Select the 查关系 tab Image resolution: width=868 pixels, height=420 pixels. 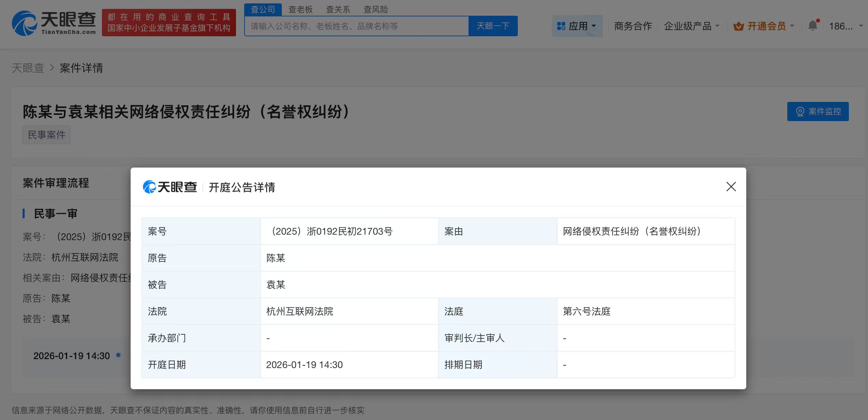(x=338, y=9)
